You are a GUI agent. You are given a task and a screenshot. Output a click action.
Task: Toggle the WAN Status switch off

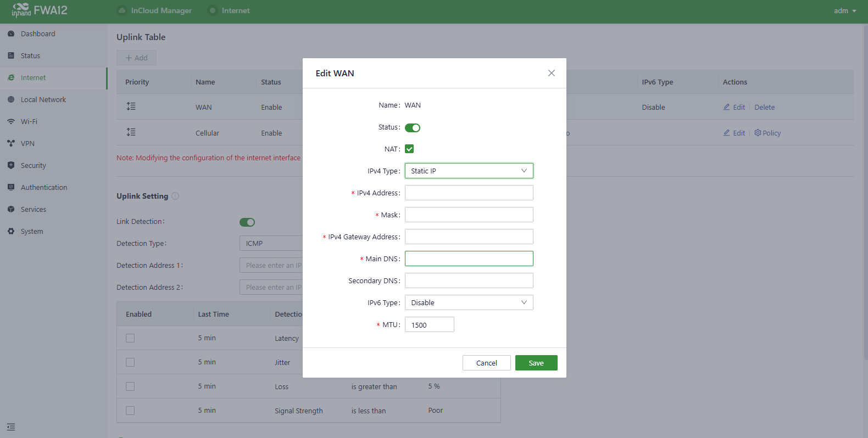[x=413, y=128]
